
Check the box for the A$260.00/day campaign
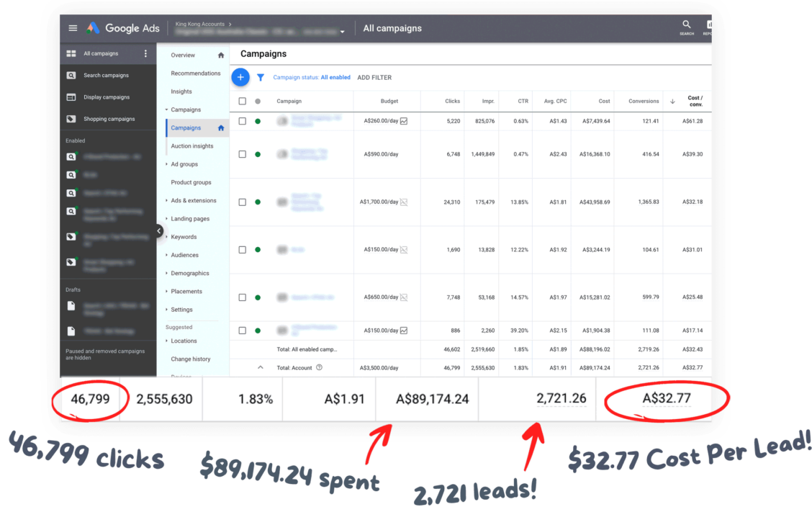click(x=242, y=121)
